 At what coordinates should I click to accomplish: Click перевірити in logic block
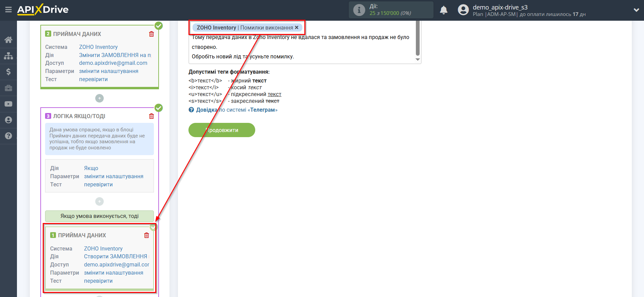(98, 184)
